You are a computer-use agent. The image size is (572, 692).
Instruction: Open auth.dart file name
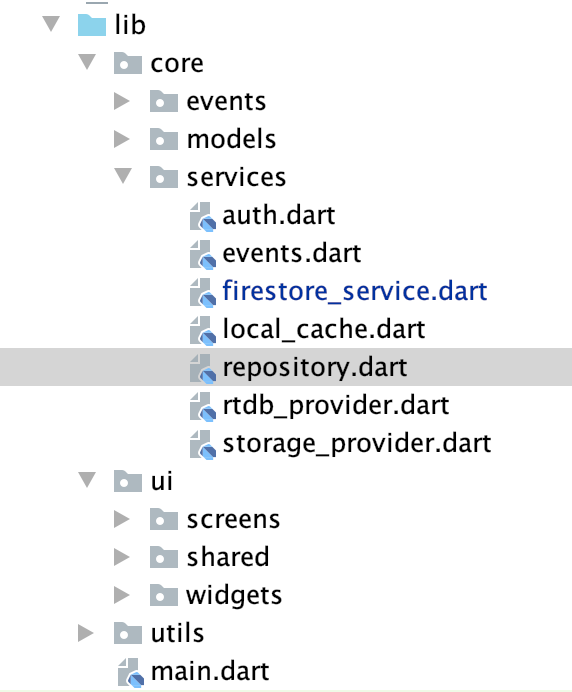pyautogui.click(x=278, y=215)
